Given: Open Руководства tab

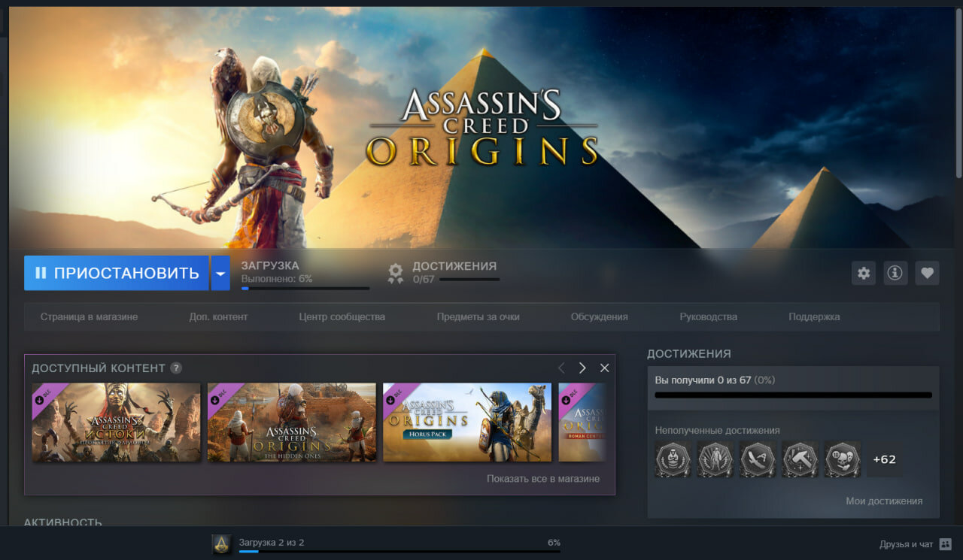Looking at the screenshot, I should click(x=708, y=317).
